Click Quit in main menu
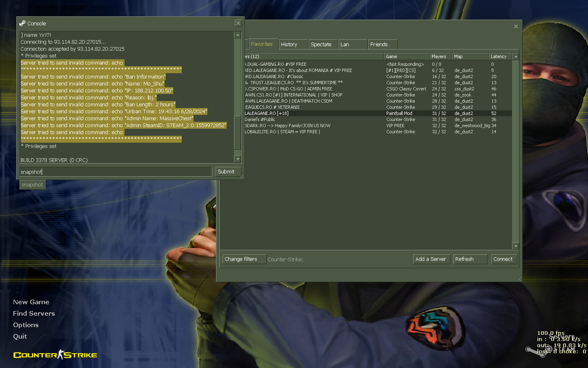Image resolution: width=588 pixels, height=368 pixels. click(x=20, y=337)
